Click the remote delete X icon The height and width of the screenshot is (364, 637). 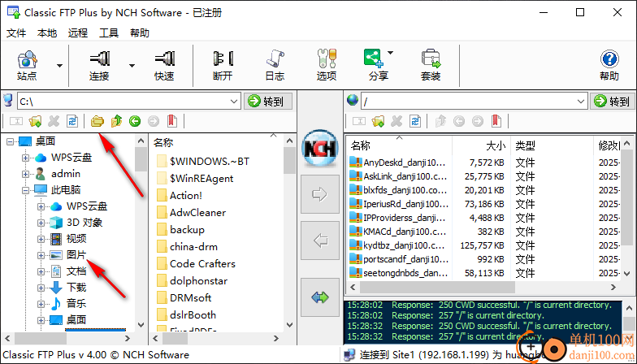tap(396, 121)
